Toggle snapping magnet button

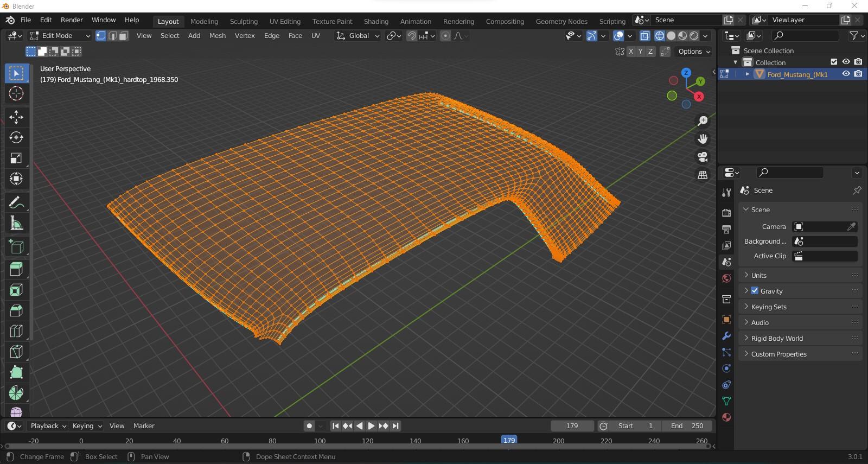point(412,36)
